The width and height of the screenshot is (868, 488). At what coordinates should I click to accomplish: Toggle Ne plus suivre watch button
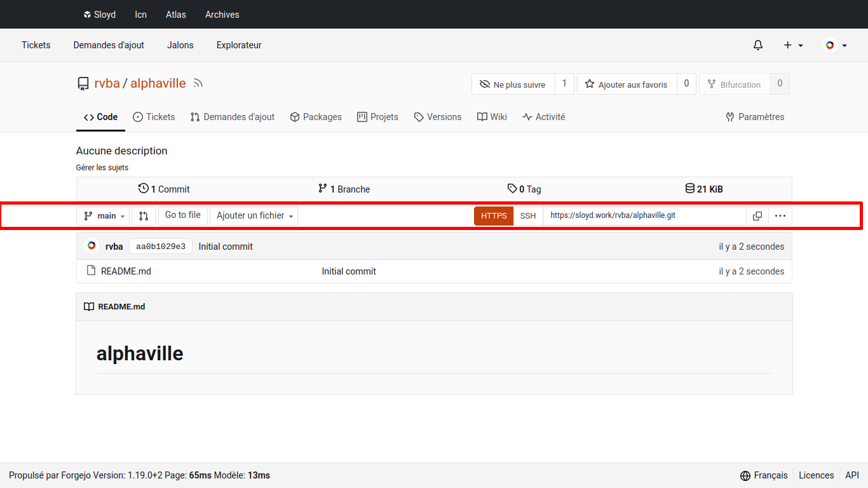[x=513, y=85]
